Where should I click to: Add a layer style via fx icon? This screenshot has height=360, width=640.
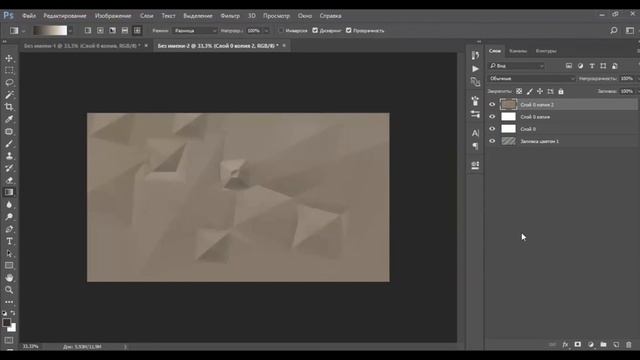(x=565, y=345)
